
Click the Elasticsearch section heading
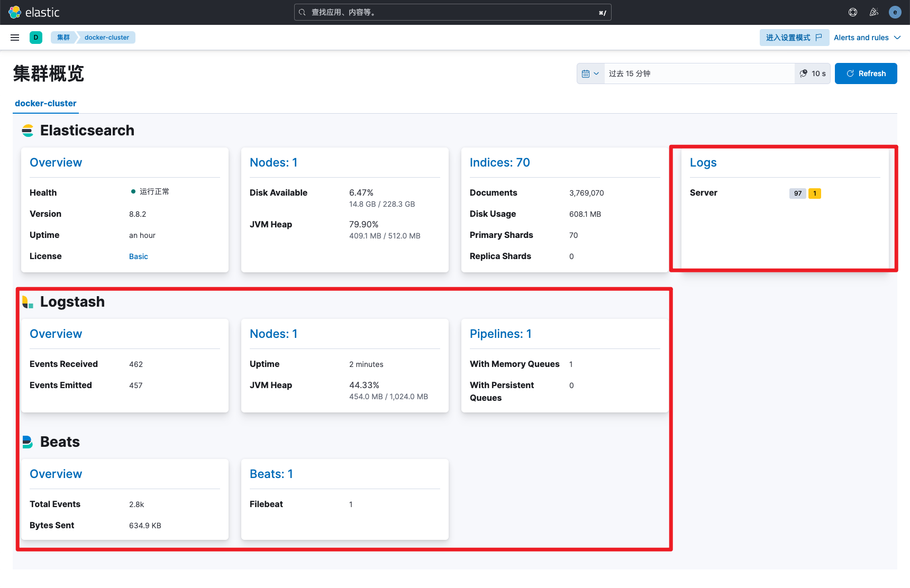(x=87, y=131)
